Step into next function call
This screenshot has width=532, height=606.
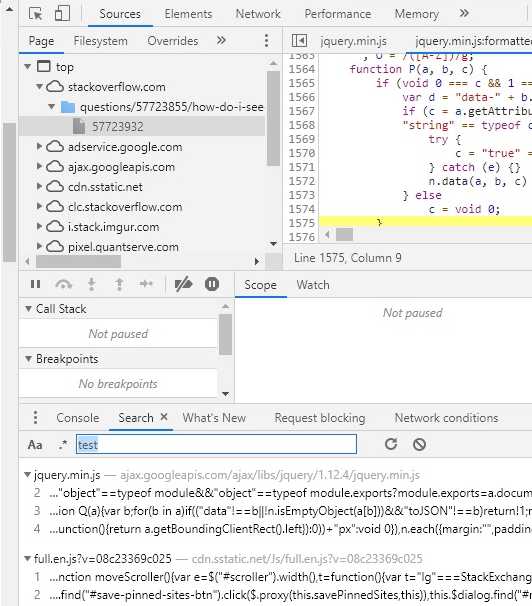[x=92, y=284]
